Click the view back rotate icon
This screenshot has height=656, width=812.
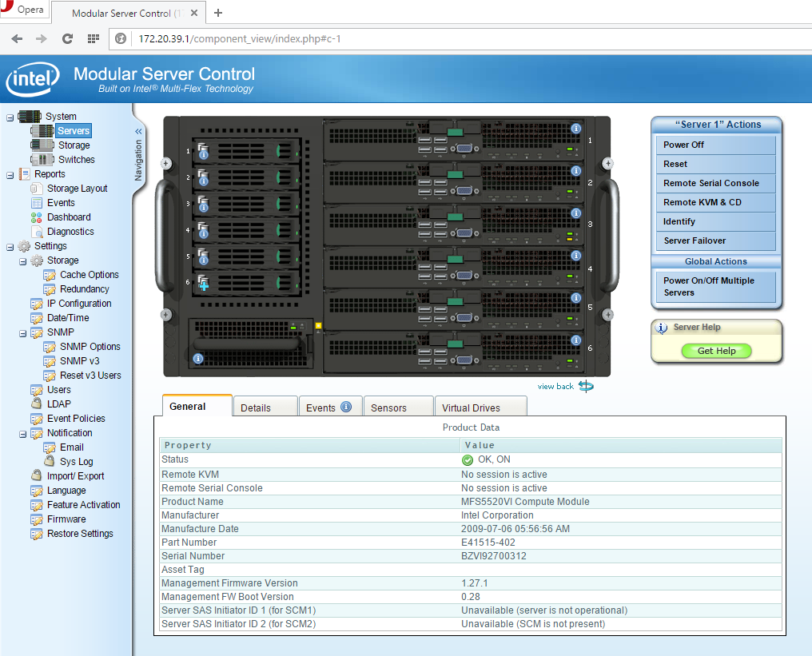pyautogui.click(x=586, y=386)
